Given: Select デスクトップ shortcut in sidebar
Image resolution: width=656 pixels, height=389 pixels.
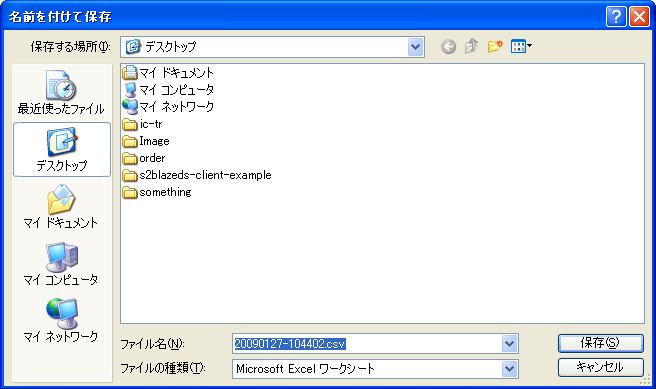Looking at the screenshot, I should point(62,150).
